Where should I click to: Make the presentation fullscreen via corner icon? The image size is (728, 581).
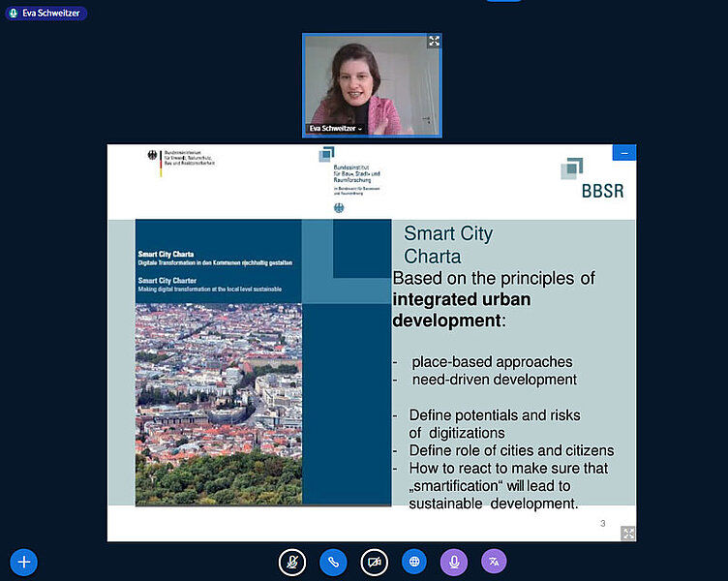[627, 534]
